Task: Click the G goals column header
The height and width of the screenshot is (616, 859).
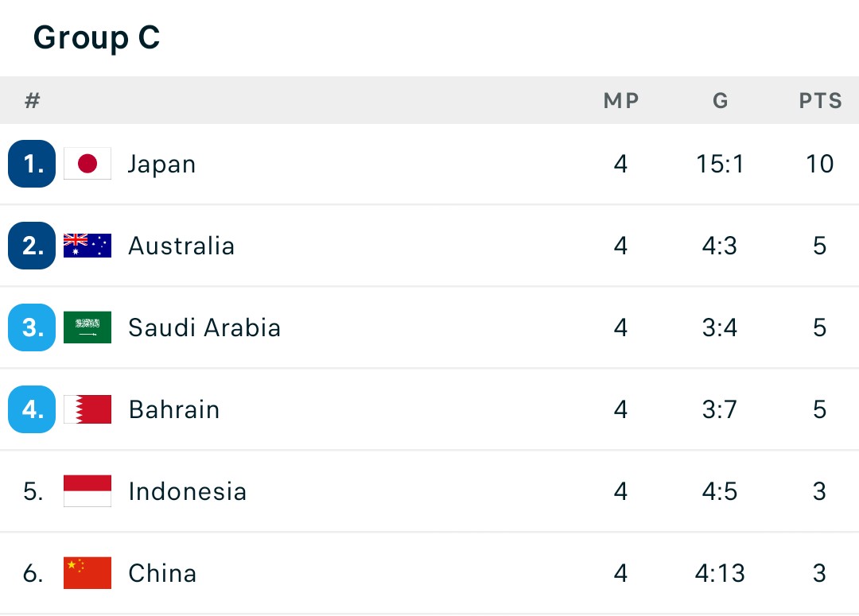Action: click(721, 101)
